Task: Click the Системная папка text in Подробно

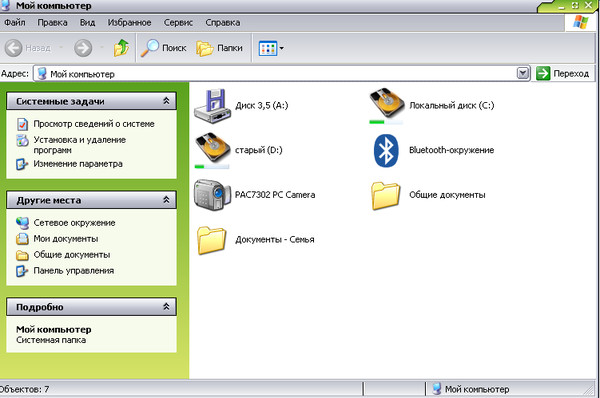Action: tap(51, 340)
